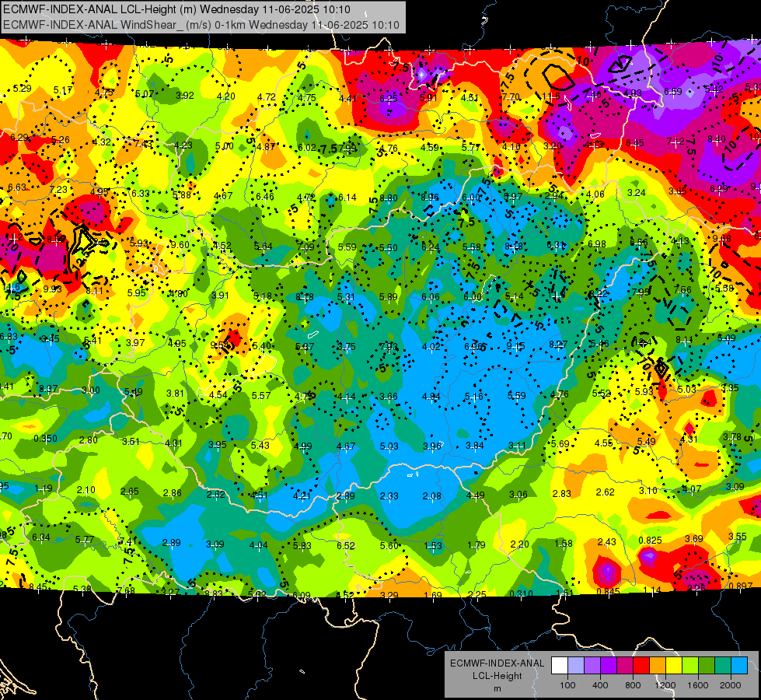The image size is (761, 700).
Task: Click the wind shear value 0.825
Action: tap(651, 541)
